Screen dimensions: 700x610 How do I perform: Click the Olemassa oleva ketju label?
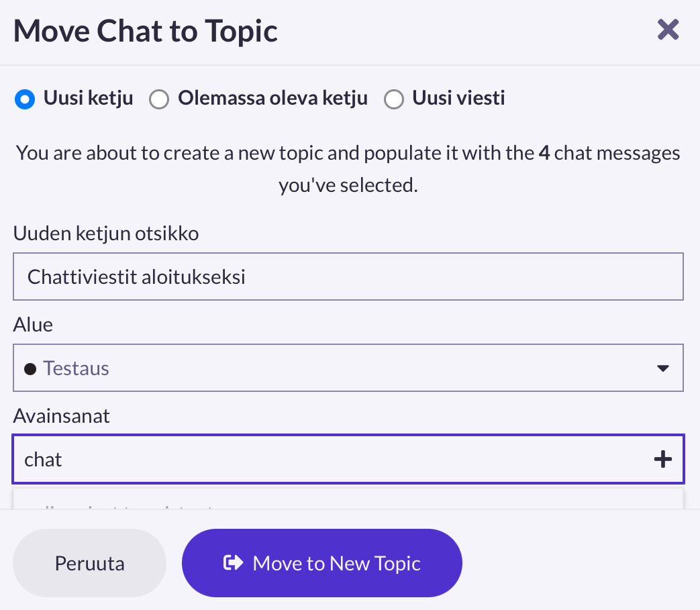click(x=272, y=99)
